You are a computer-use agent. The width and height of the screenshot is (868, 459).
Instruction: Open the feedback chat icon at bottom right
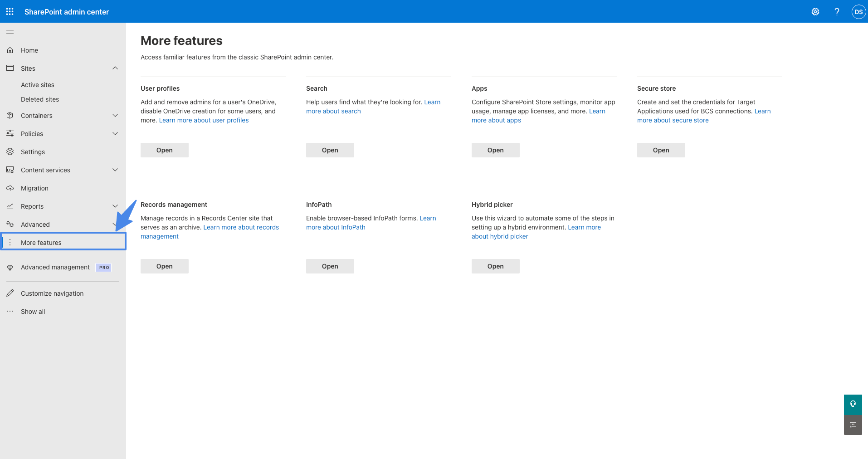pos(853,425)
